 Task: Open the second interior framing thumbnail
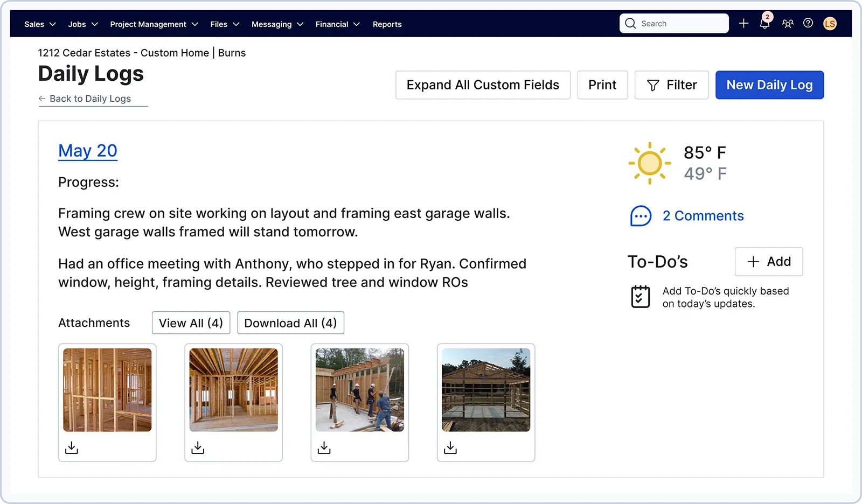click(x=233, y=390)
